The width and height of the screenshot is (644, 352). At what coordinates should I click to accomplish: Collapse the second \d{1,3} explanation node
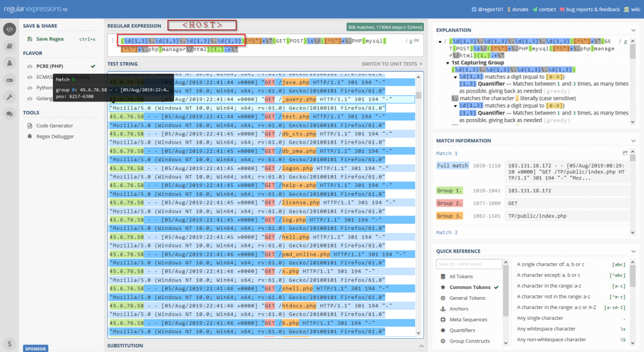tap(455, 106)
